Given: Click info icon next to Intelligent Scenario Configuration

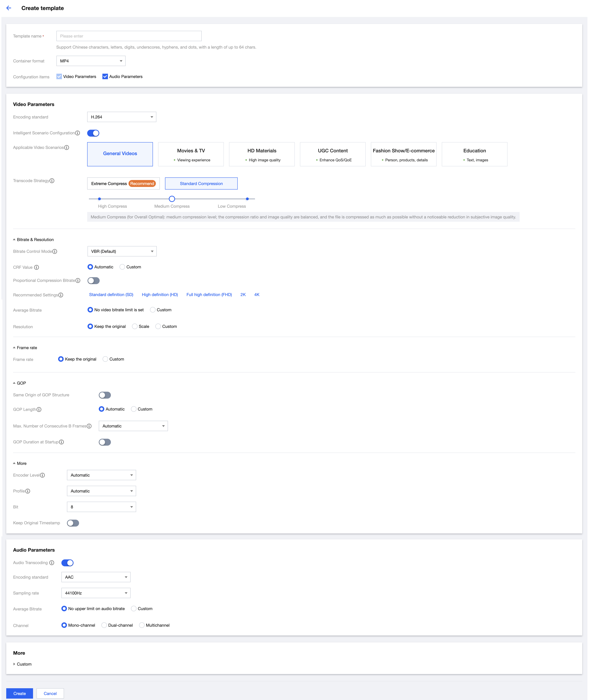Looking at the screenshot, I should 77,133.
